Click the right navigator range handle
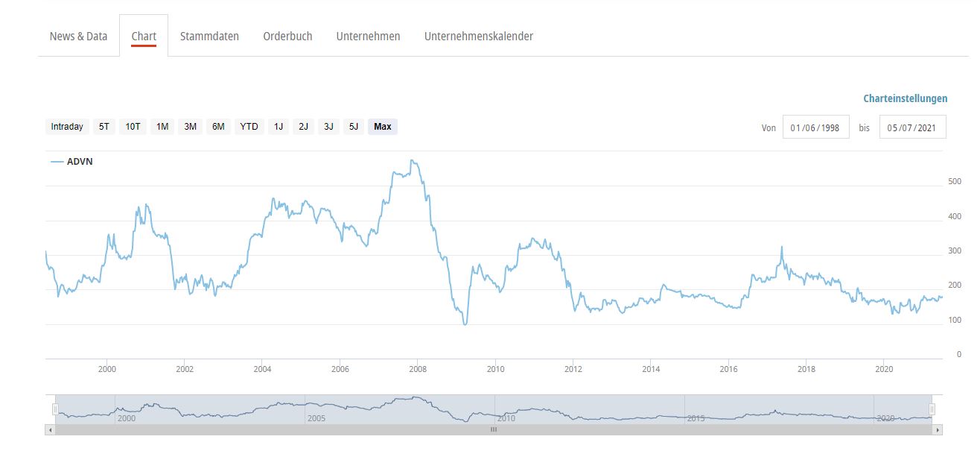This screenshot has height=454, width=980. click(932, 409)
